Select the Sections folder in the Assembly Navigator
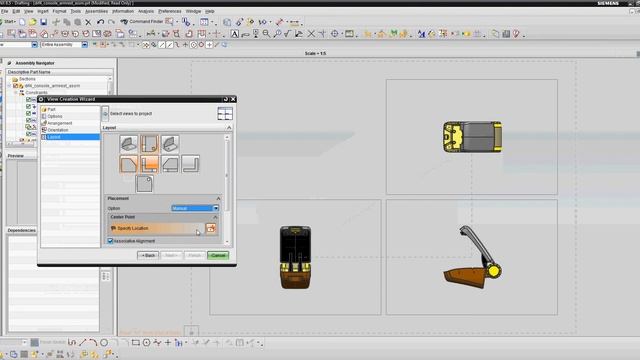640x360 pixels. pyautogui.click(x=27, y=79)
